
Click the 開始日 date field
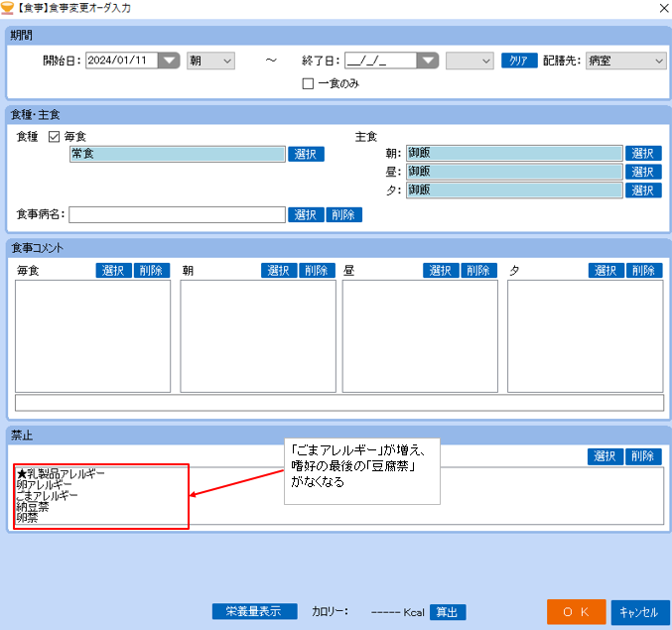[122, 61]
